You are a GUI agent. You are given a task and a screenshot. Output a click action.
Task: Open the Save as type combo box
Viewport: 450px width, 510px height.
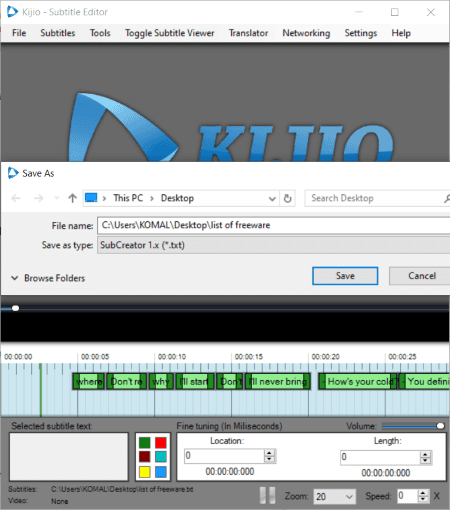[x=273, y=245]
